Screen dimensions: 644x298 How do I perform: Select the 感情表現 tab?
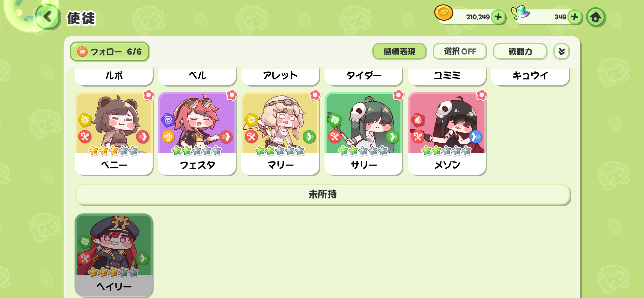[399, 51]
